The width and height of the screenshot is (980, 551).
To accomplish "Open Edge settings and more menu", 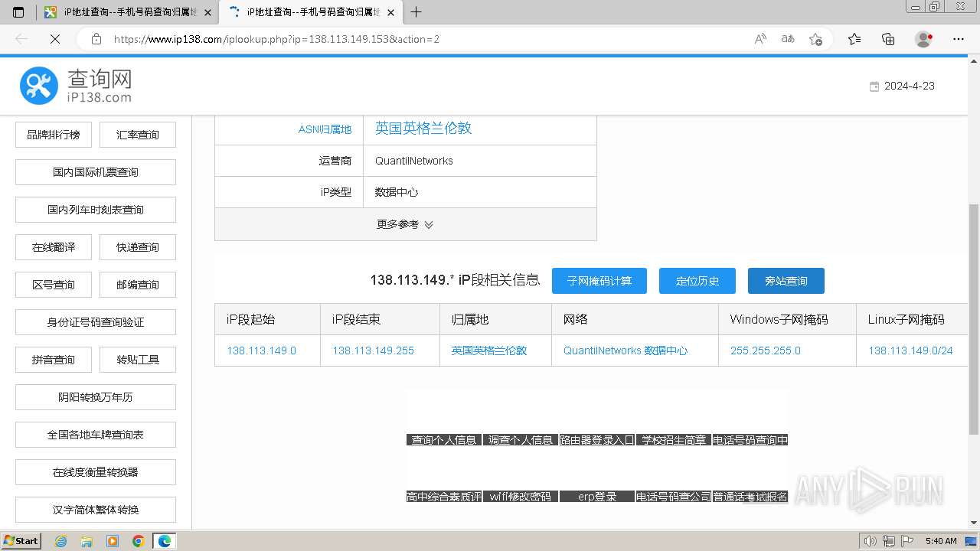I will [x=959, y=39].
